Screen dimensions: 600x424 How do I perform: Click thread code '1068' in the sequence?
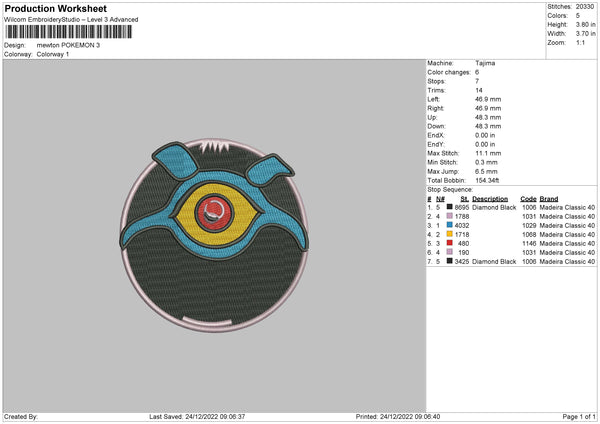529,235
